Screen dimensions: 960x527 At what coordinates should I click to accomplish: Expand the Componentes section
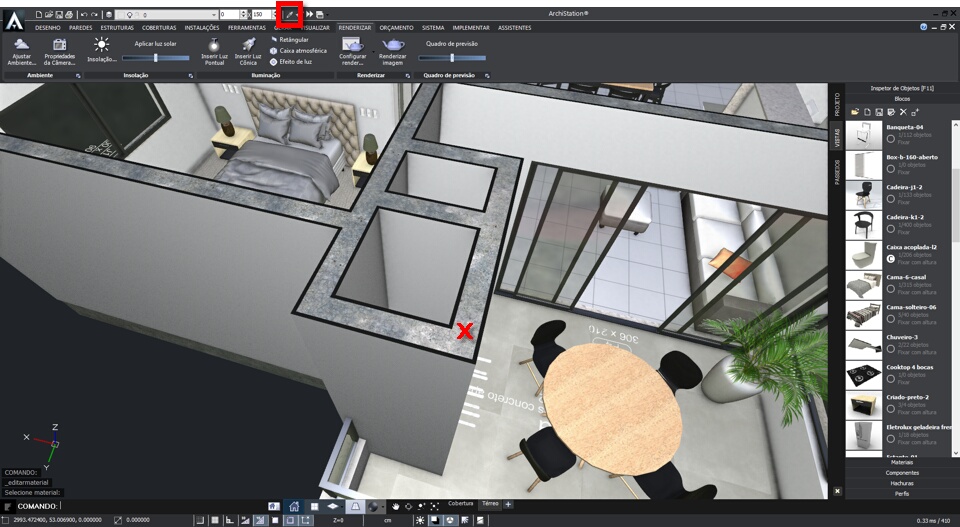click(x=902, y=473)
